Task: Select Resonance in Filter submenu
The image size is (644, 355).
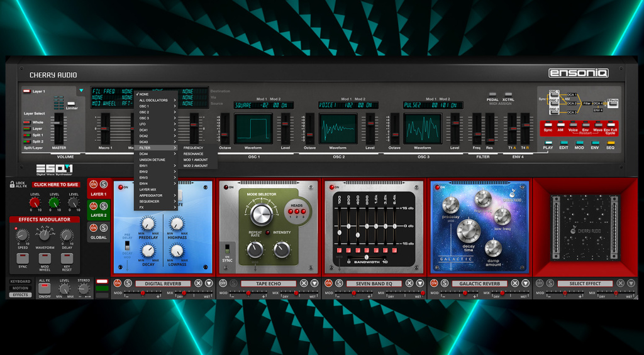Action: coord(198,154)
